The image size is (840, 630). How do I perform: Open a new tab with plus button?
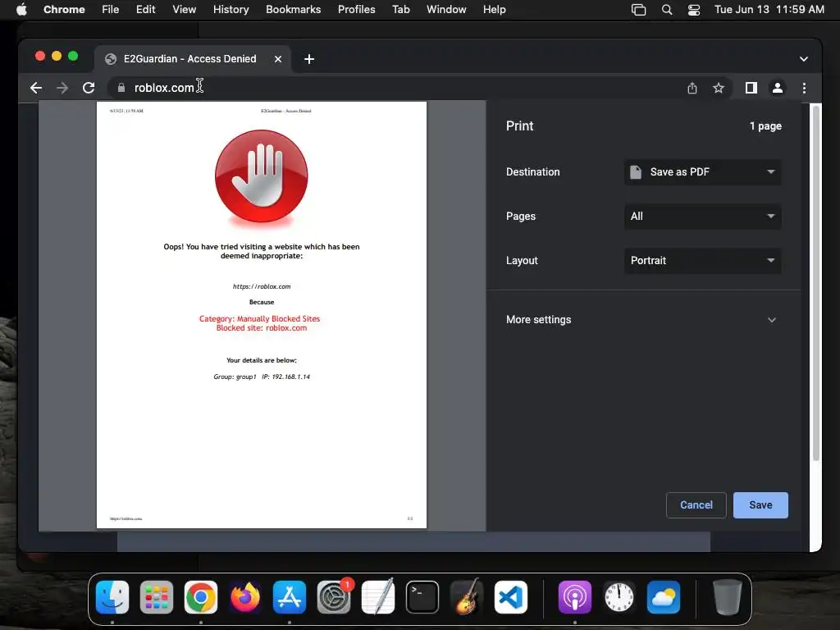point(309,59)
